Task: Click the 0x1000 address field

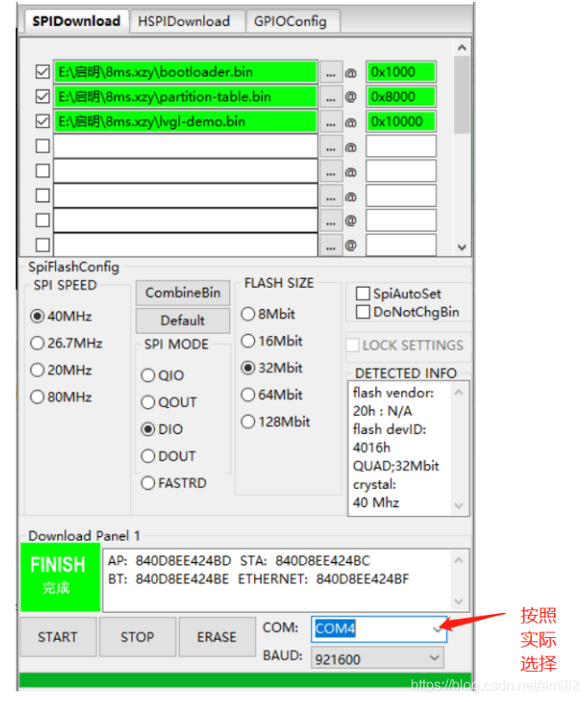Action: coord(401,72)
